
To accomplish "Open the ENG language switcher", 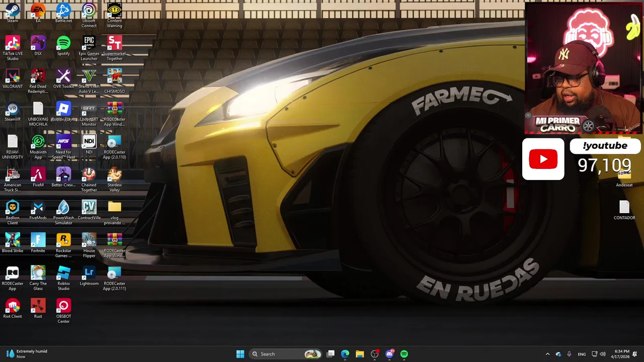I will [582, 354].
